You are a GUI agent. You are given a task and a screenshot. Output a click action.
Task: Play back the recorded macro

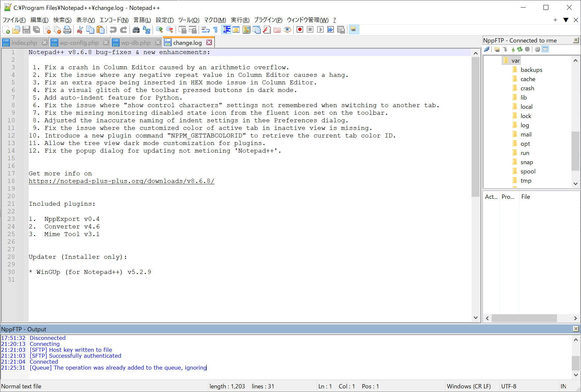point(320,30)
